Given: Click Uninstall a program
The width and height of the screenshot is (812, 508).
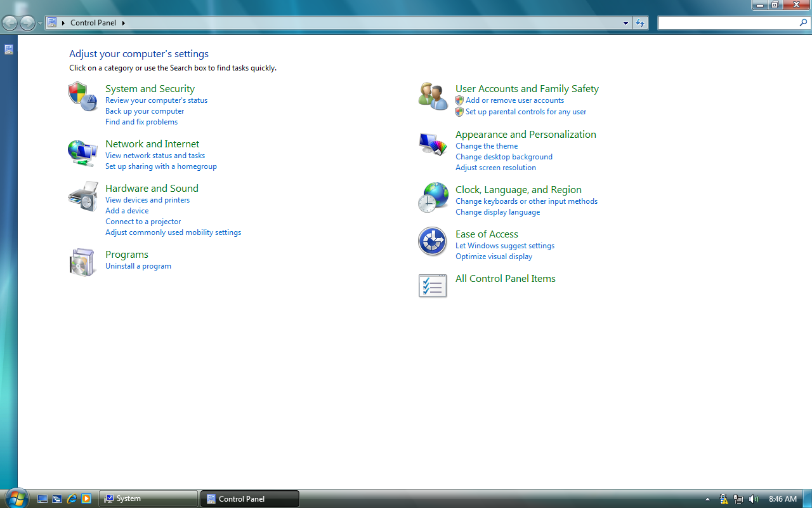Looking at the screenshot, I should (138, 266).
